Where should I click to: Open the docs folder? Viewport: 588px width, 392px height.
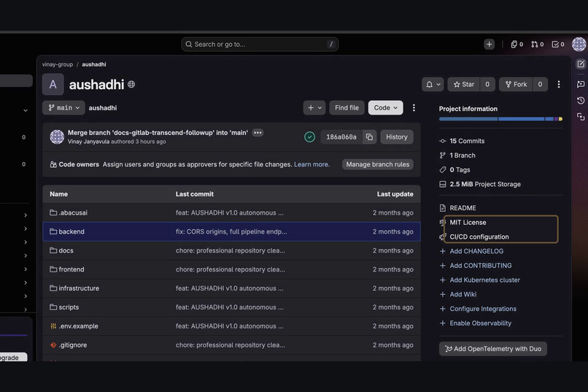tap(66, 250)
